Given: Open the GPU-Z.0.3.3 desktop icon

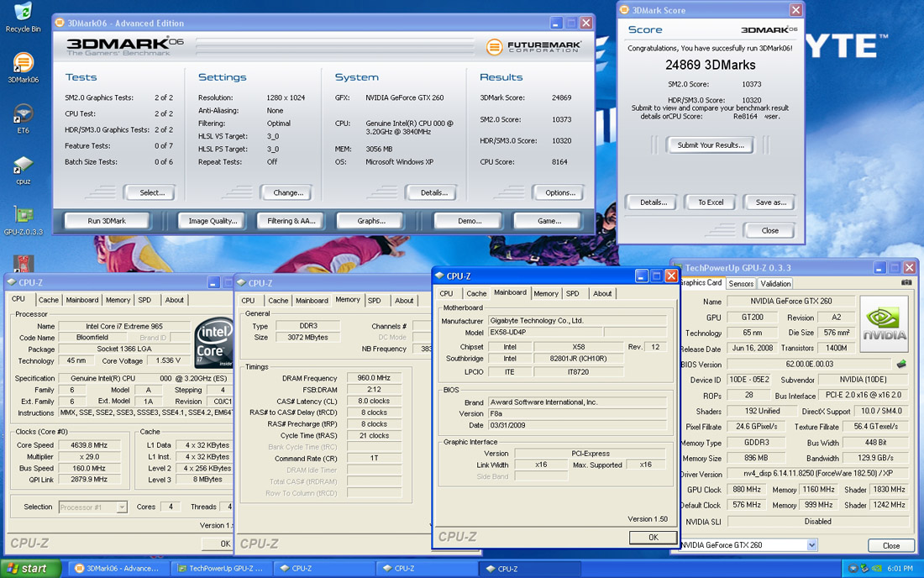Looking at the screenshot, I should click(x=23, y=220).
